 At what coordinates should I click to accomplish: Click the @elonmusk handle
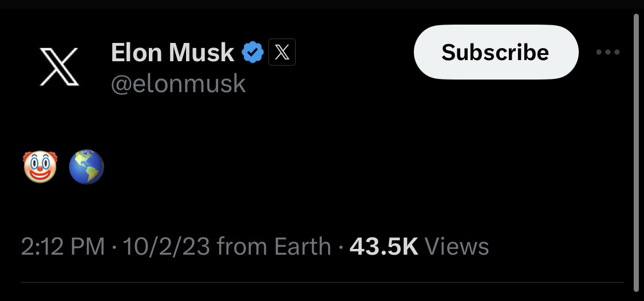[x=178, y=84]
